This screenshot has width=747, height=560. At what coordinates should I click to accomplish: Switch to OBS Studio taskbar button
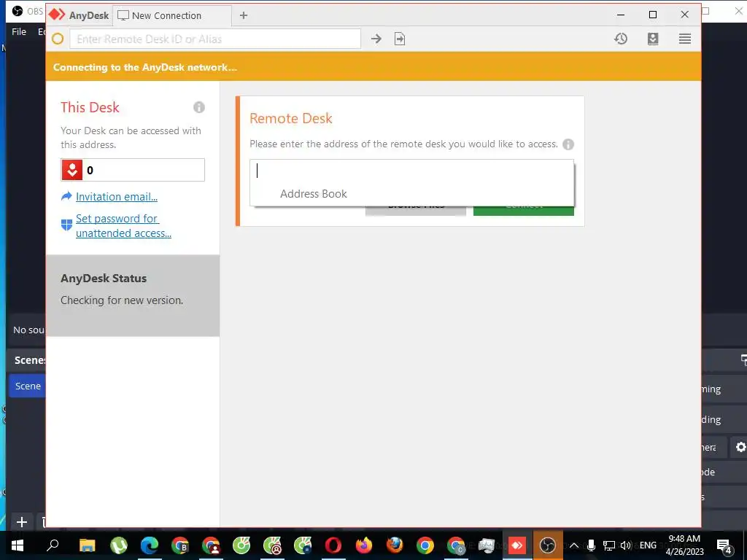[547, 545]
